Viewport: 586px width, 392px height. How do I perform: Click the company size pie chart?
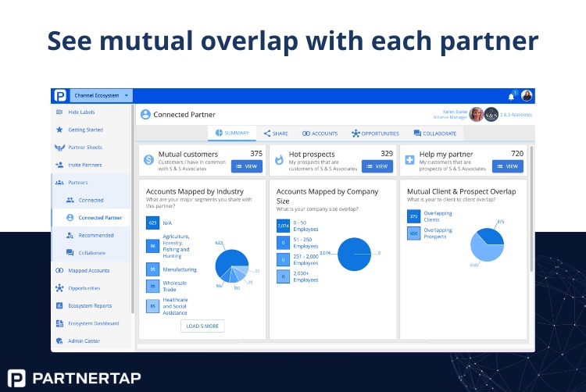click(x=354, y=255)
